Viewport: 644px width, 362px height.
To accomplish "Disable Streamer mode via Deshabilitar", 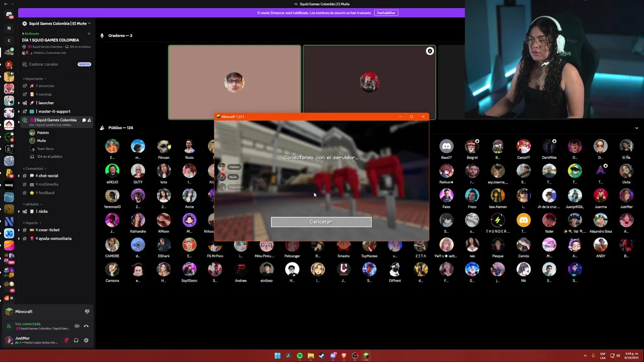I will coord(386,13).
